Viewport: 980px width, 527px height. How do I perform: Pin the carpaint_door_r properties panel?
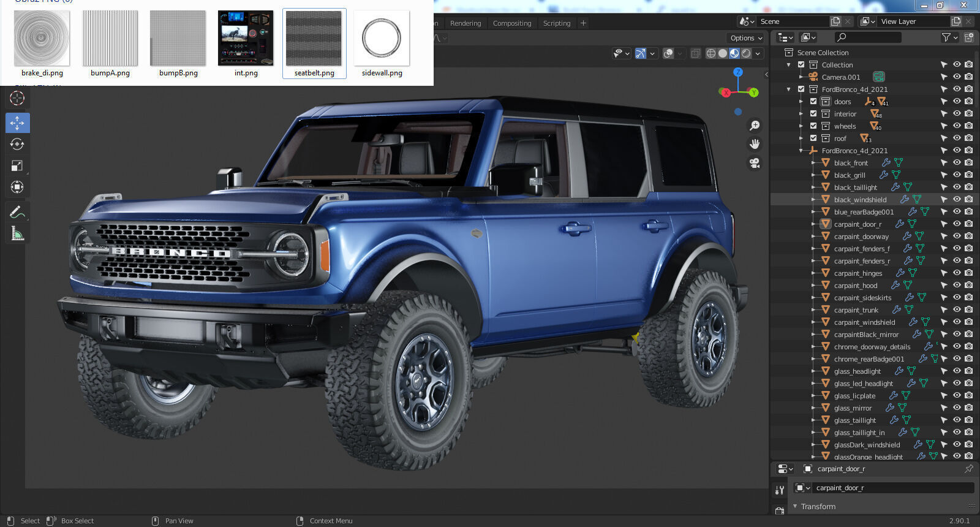pyautogui.click(x=968, y=469)
